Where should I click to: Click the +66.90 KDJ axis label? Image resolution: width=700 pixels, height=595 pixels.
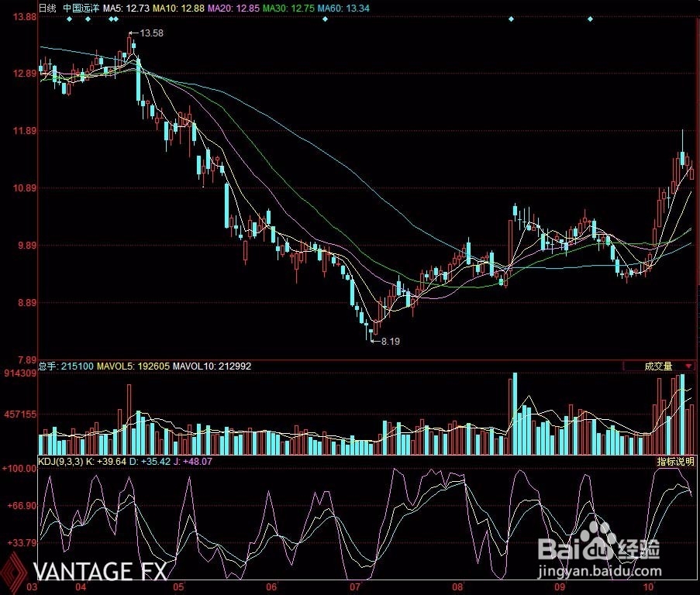point(22,506)
